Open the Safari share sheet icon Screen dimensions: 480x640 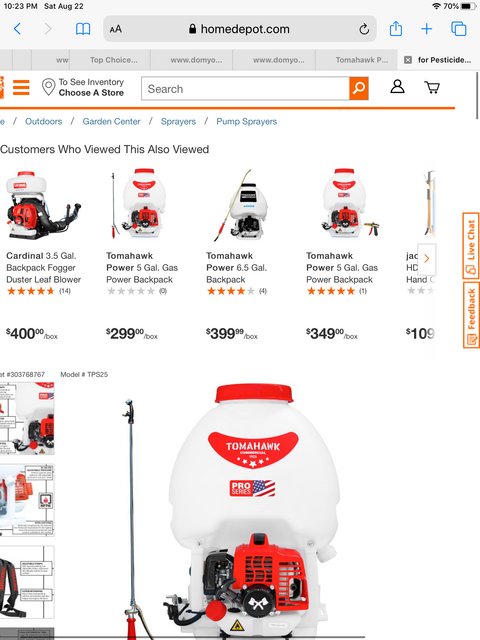coord(396,29)
